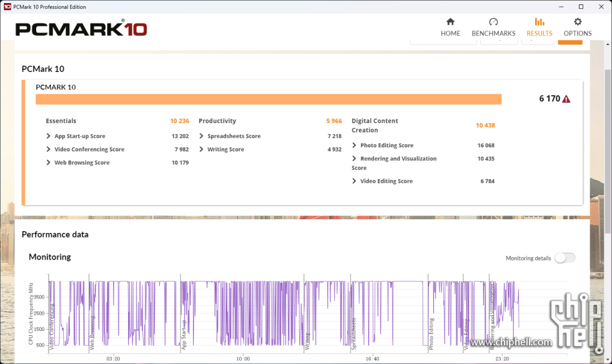Expand Photo Editing Score breakdown
Image resolution: width=612 pixels, height=364 pixels.
click(355, 145)
